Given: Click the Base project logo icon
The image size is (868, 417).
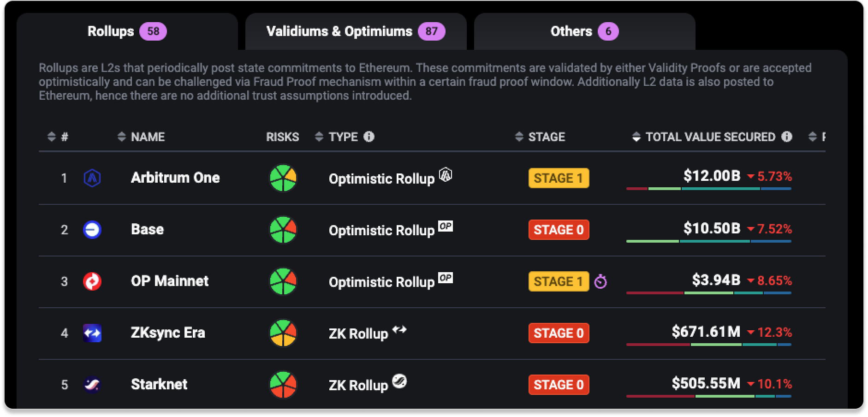Looking at the screenshot, I should click(x=92, y=230).
